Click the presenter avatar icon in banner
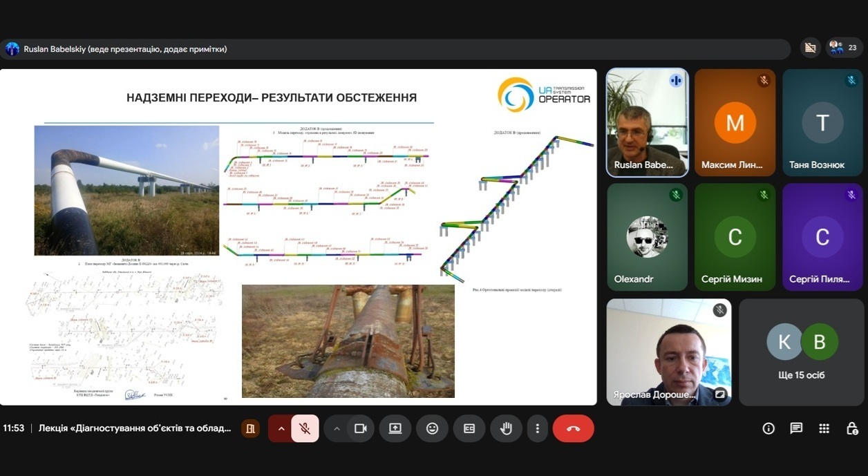The image size is (868, 476). 12,49
